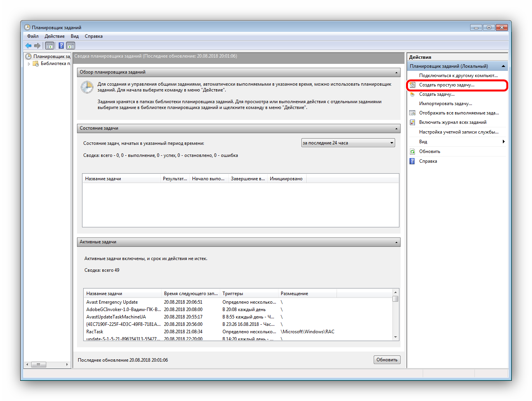Collapse the Обзор планировщика заданий section

pos(396,72)
